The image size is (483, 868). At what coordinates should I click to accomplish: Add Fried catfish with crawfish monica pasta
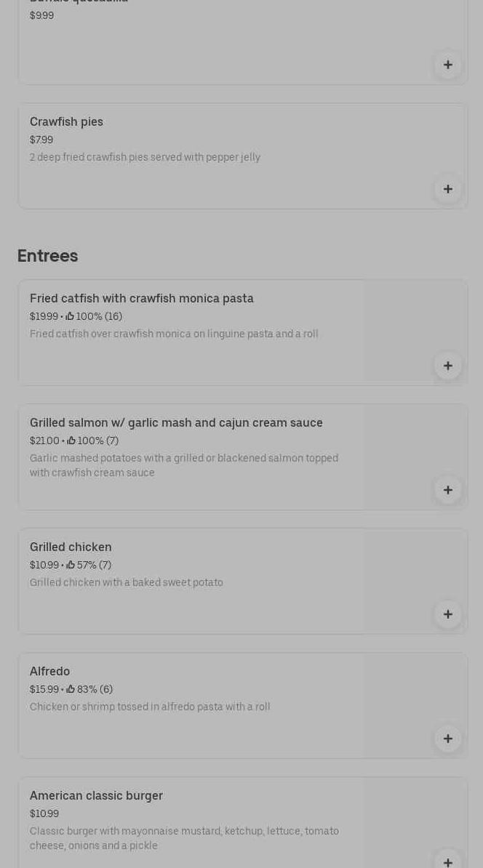click(447, 365)
